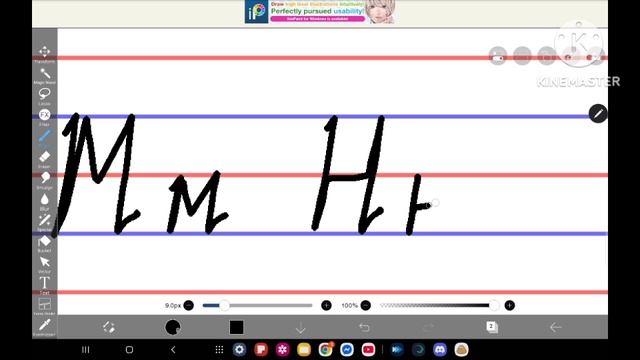Open the Layers panel showing 2
The height and width of the screenshot is (360, 640).
pyautogui.click(x=492, y=327)
